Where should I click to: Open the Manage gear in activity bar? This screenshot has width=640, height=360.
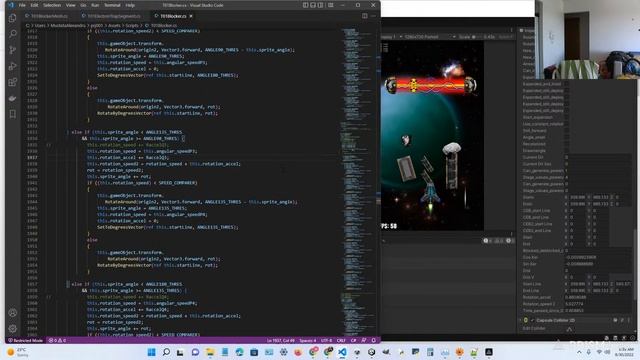tap(13, 329)
